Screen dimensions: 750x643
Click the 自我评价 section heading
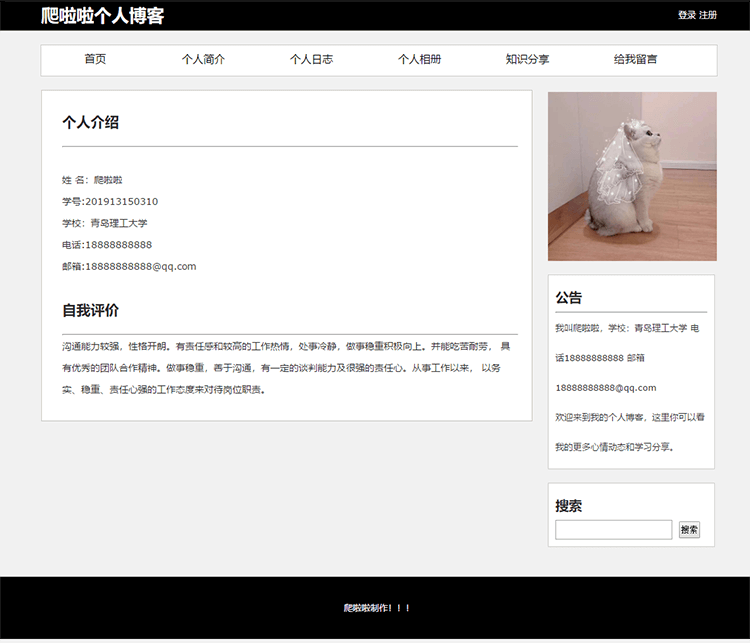90,311
